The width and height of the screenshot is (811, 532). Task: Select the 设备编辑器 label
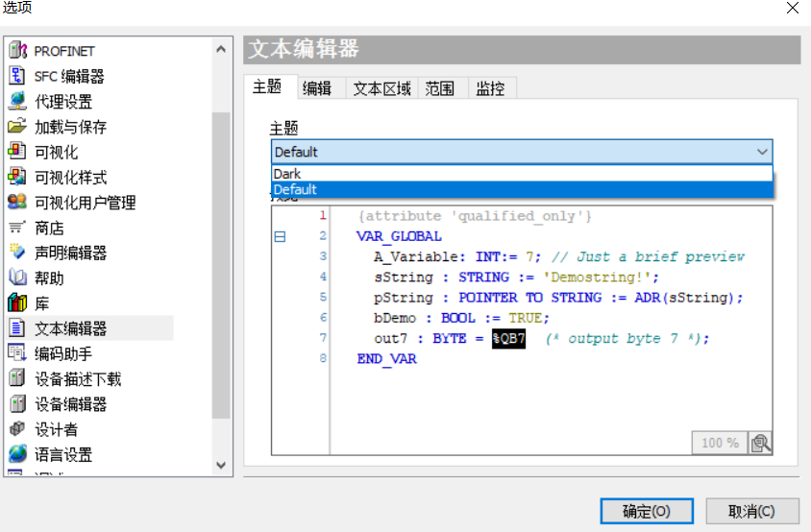71,404
